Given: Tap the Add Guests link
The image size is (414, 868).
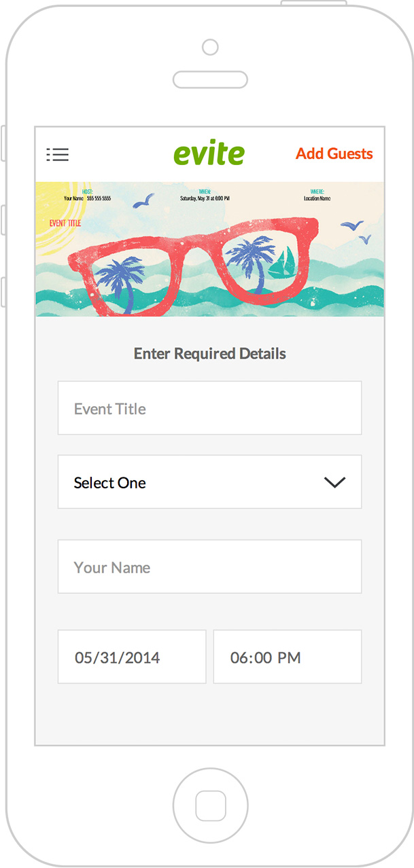Looking at the screenshot, I should click(x=334, y=153).
